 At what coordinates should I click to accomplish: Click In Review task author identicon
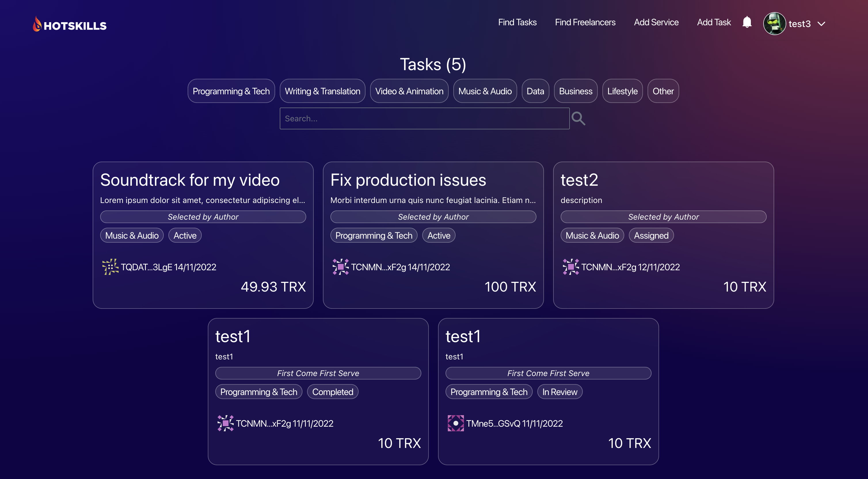coord(456,423)
